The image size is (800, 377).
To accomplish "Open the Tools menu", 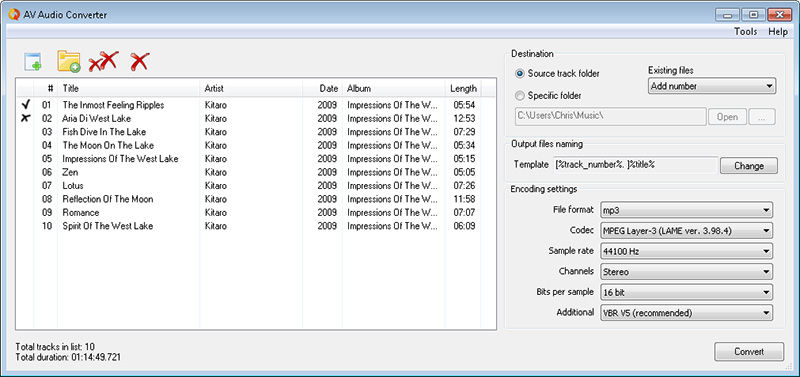I will coord(745,32).
